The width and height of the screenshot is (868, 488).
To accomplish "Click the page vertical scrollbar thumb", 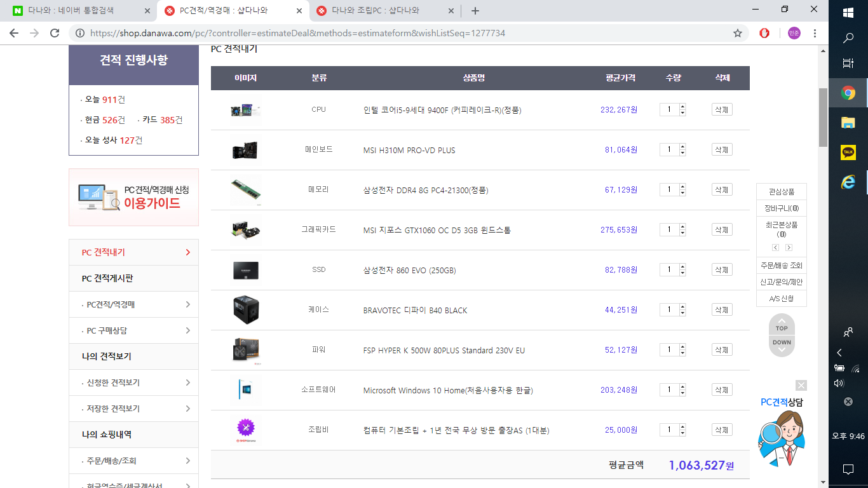I will [x=823, y=117].
